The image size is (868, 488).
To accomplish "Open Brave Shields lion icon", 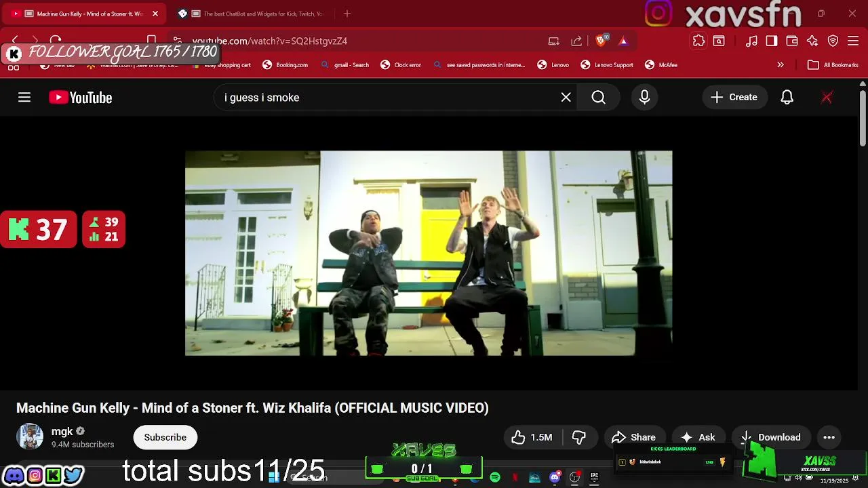I will [600, 41].
